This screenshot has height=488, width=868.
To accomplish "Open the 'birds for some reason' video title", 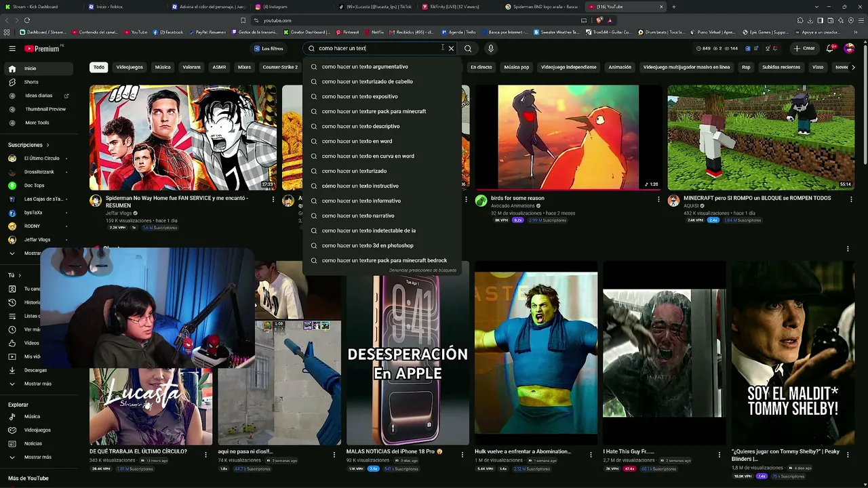I will coord(517,199).
